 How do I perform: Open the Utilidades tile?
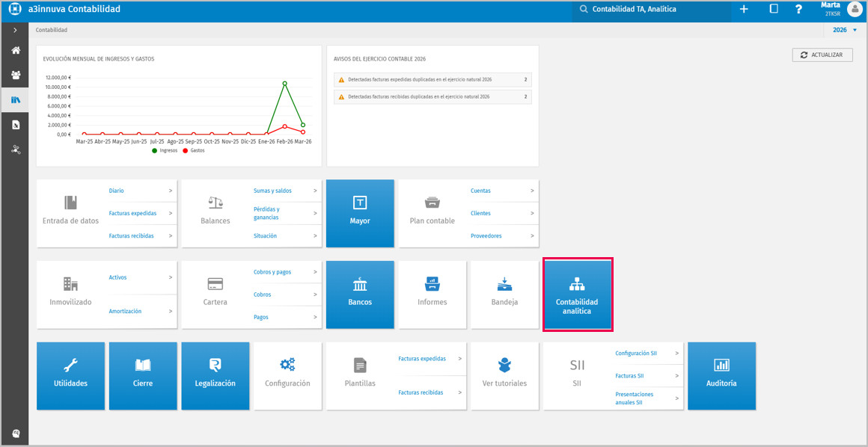pyautogui.click(x=71, y=376)
